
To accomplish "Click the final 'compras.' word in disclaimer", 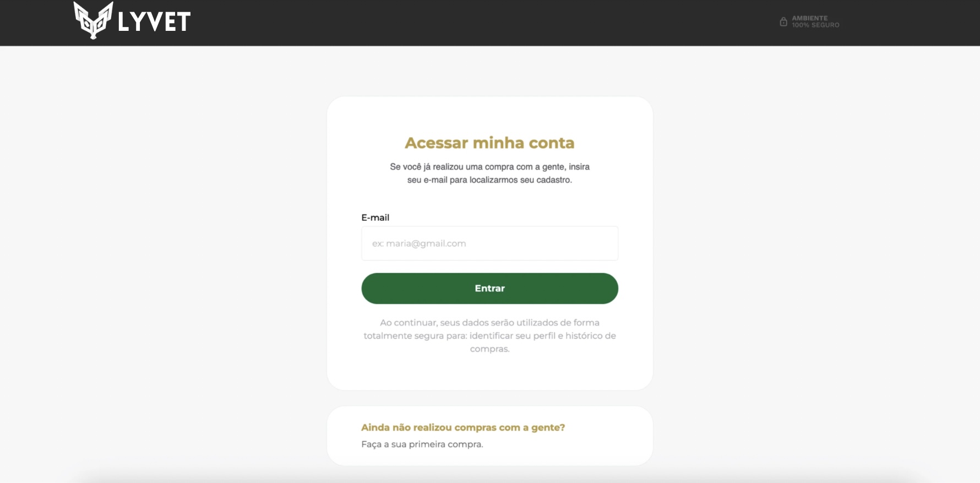I will point(489,349).
